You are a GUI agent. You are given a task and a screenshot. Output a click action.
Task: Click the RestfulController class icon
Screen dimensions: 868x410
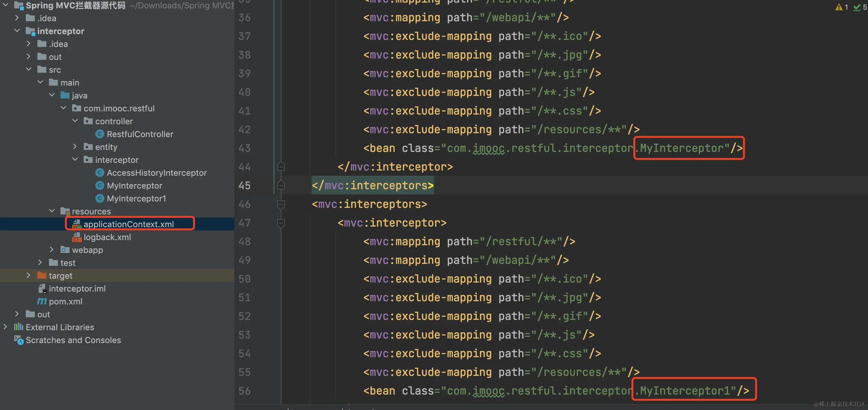point(99,134)
